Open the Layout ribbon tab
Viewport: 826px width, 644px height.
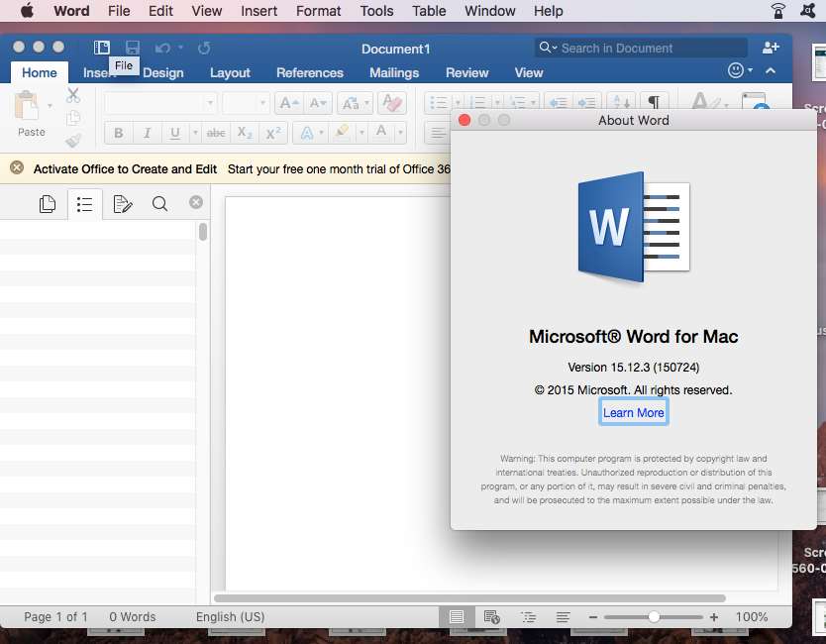230,72
